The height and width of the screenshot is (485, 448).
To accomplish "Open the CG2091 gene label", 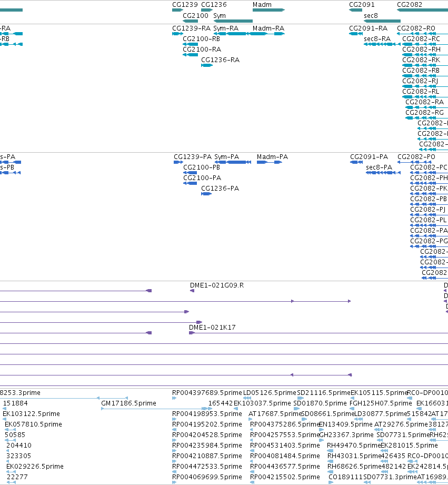I will [362, 5].
